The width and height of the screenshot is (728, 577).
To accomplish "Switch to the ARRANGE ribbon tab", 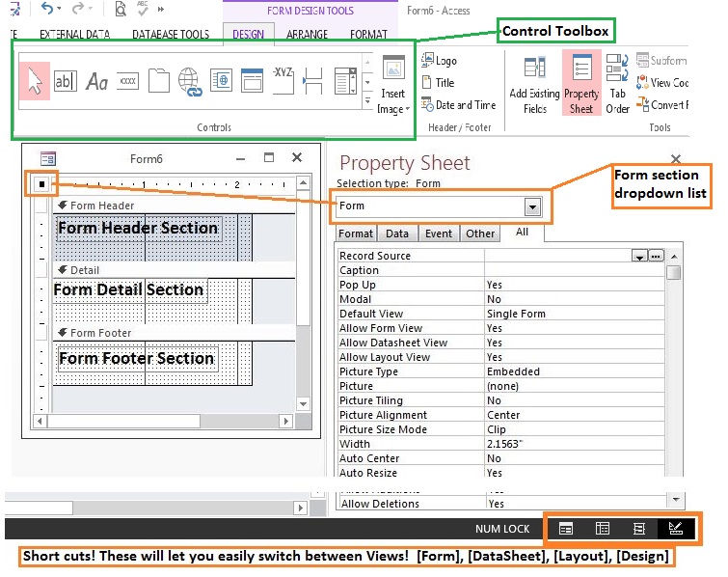I will [x=307, y=35].
